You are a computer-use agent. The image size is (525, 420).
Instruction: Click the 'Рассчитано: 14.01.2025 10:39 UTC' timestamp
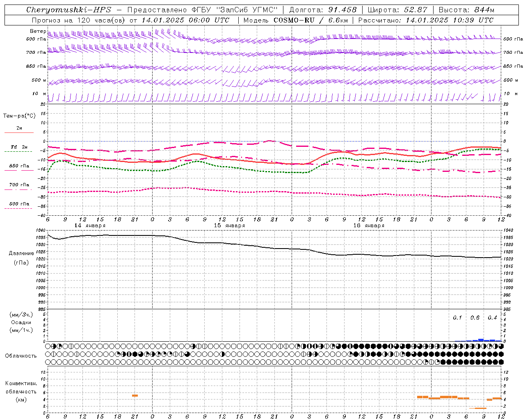point(426,20)
